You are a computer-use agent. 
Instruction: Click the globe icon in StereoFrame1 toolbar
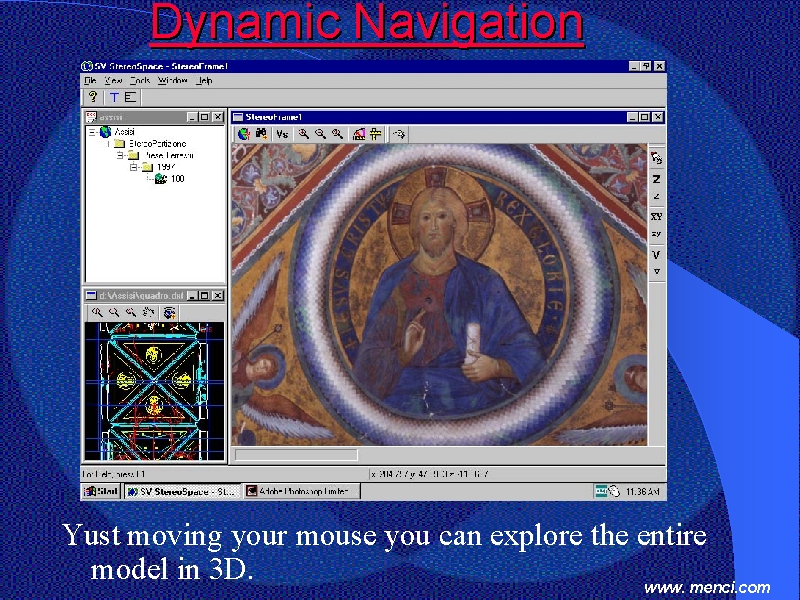tap(244, 134)
